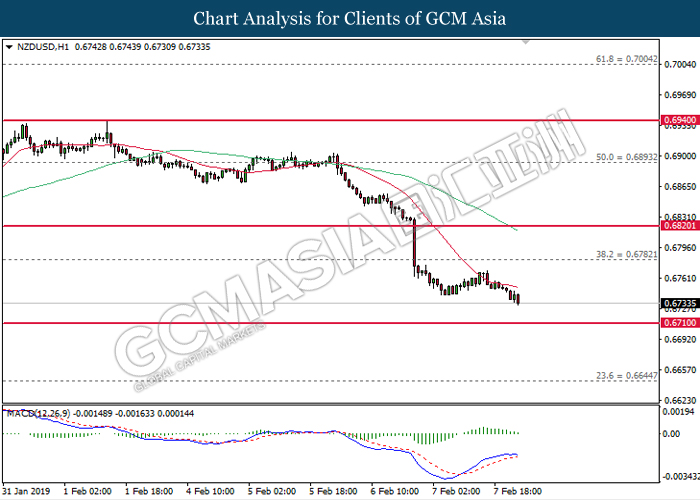Click the MACD scale value 0.00
Screen dimensions: 700x500
pyautogui.click(x=671, y=434)
